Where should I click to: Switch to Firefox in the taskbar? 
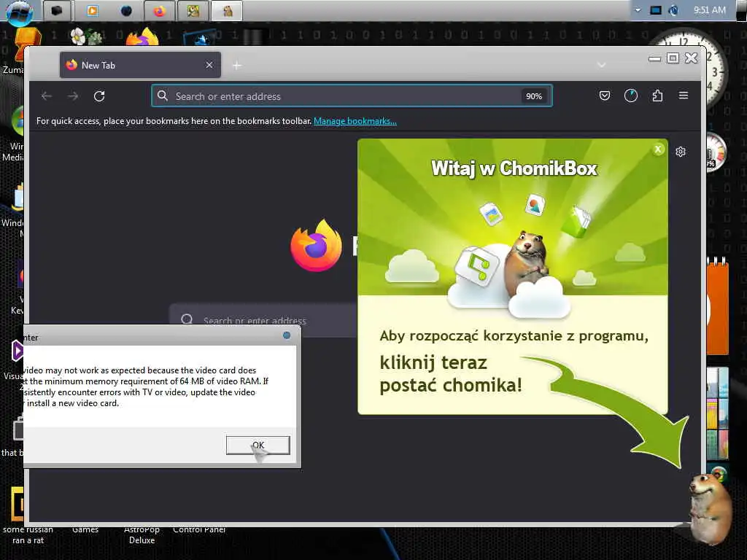(159, 11)
